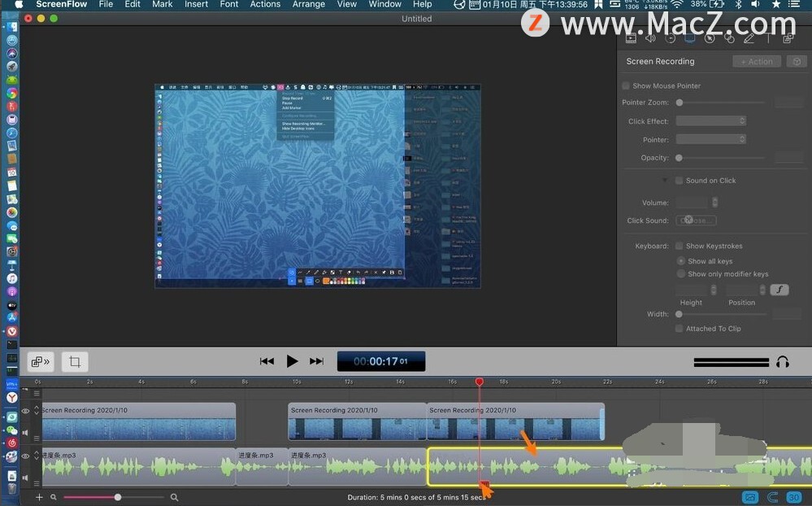Select the Screen Recording properties icon
Image resolution: width=812 pixels, height=506 pixels.
point(690,38)
